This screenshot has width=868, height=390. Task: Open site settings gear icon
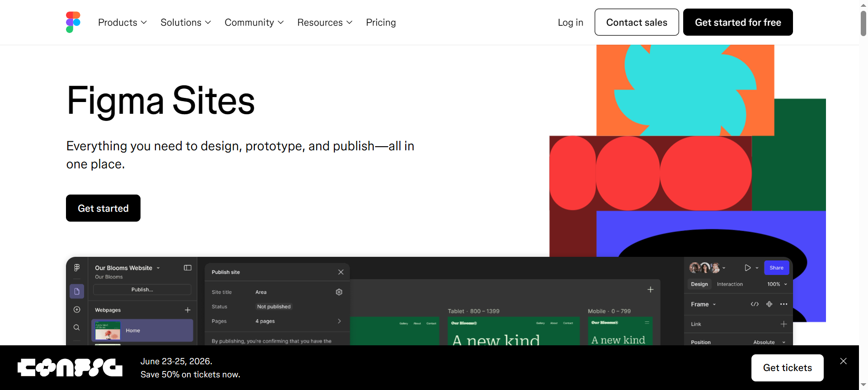point(339,292)
